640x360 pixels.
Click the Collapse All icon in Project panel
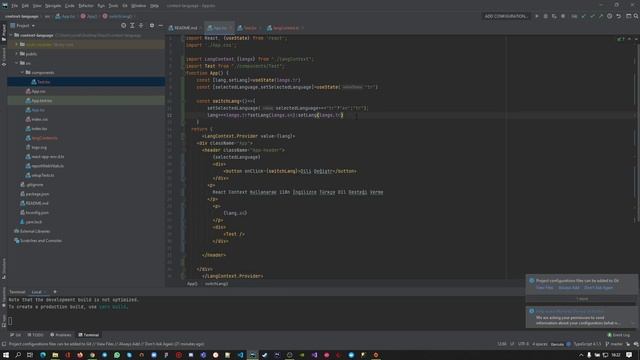point(141,25)
